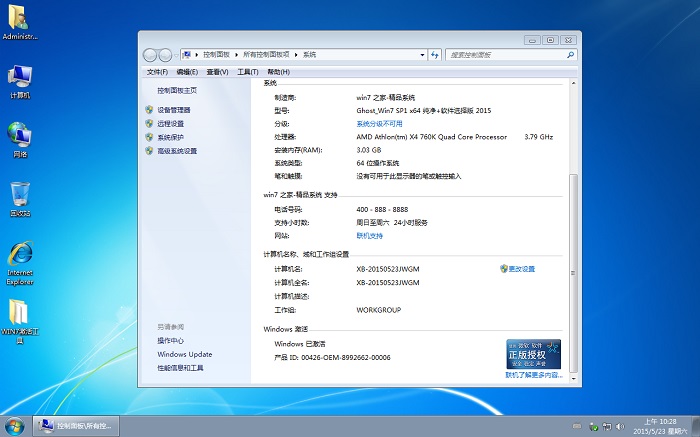Click the refresh button beside address bar
Screen dimensions: 700x437
[433, 54]
